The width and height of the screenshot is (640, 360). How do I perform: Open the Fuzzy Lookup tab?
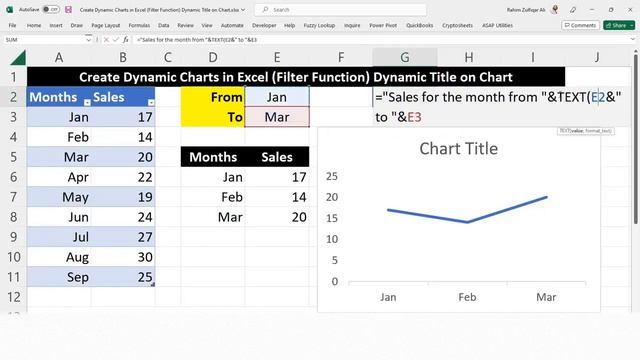[x=319, y=25]
